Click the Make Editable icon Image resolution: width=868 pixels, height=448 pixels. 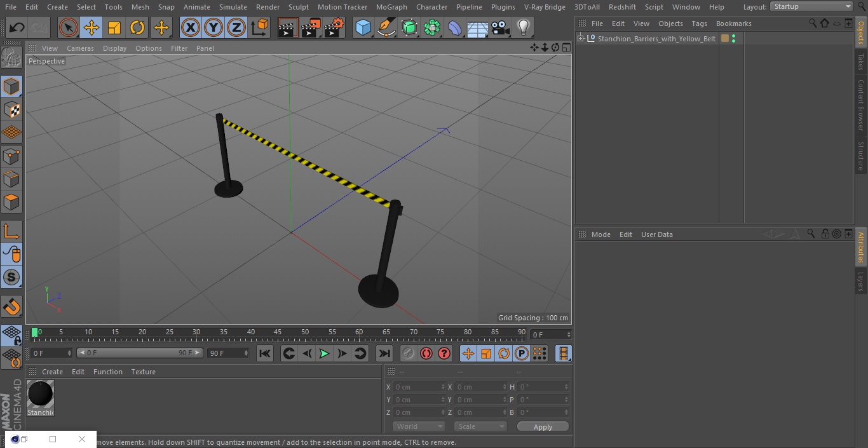[x=11, y=58]
